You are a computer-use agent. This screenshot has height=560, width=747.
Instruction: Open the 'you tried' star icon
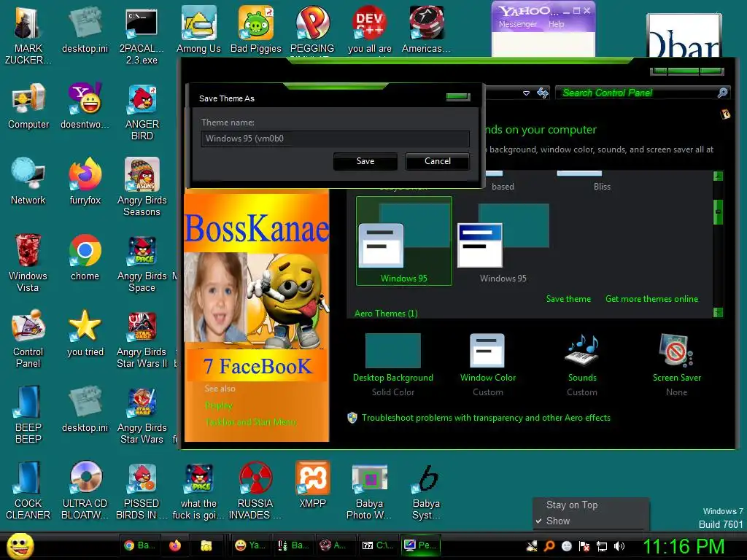click(85, 332)
